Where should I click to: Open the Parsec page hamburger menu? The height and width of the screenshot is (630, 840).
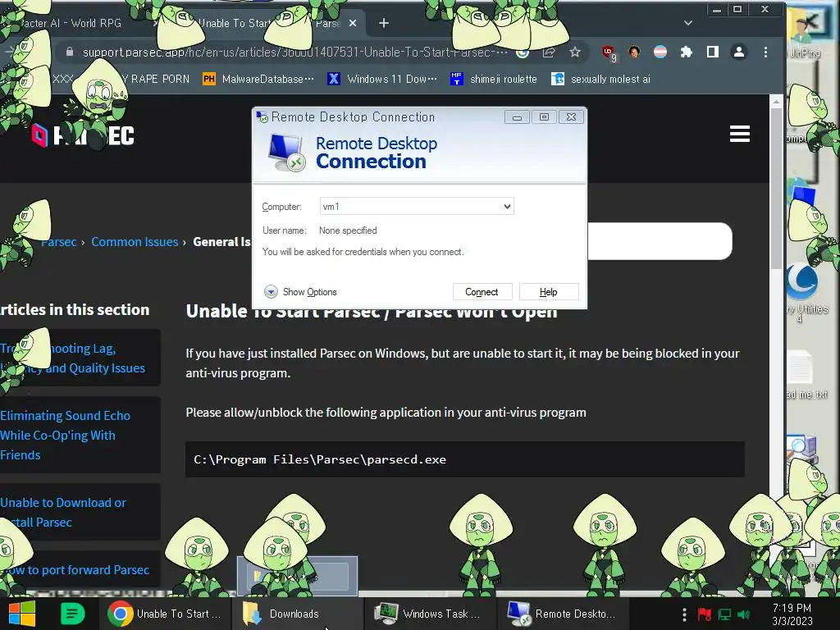[x=740, y=134]
